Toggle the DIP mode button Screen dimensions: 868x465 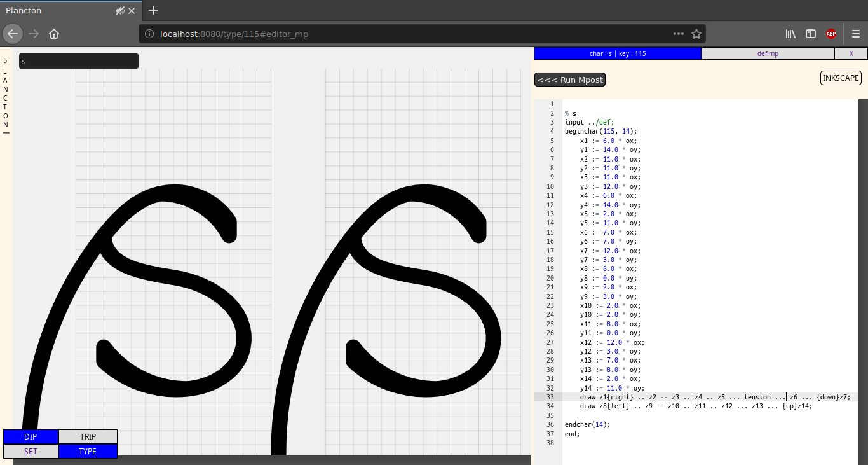click(31, 436)
